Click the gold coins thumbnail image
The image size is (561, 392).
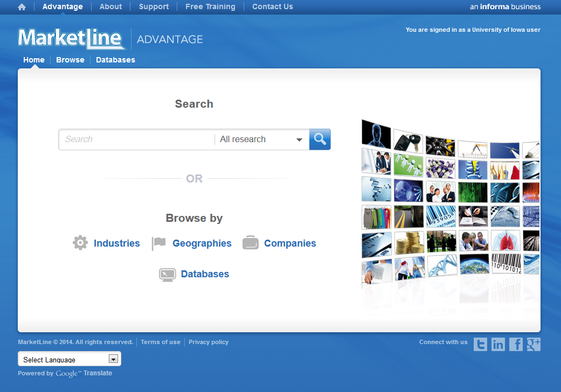tap(409, 242)
